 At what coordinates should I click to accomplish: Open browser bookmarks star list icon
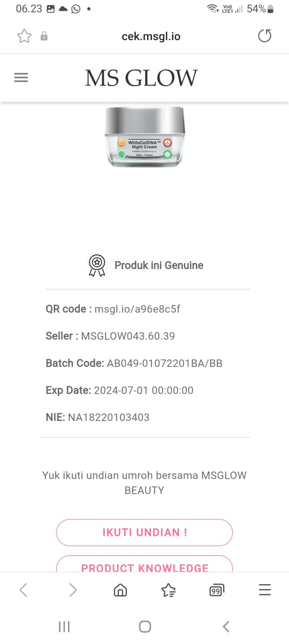pos(169,590)
